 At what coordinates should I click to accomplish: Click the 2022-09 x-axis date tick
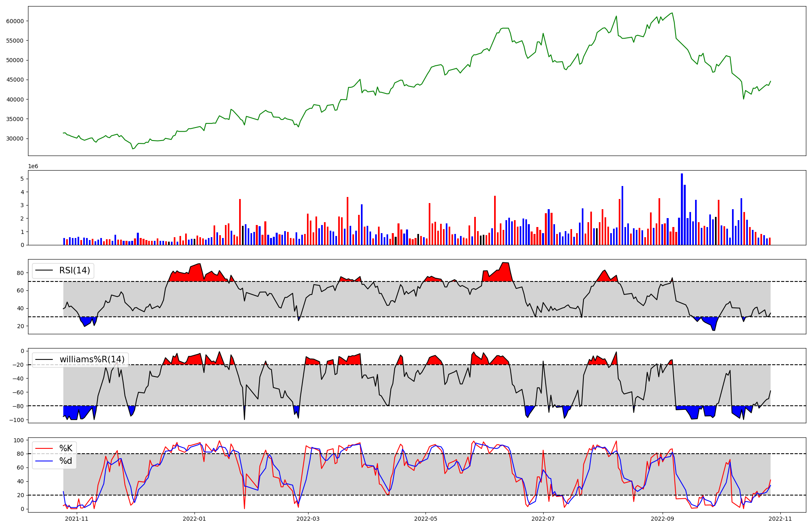663,519
